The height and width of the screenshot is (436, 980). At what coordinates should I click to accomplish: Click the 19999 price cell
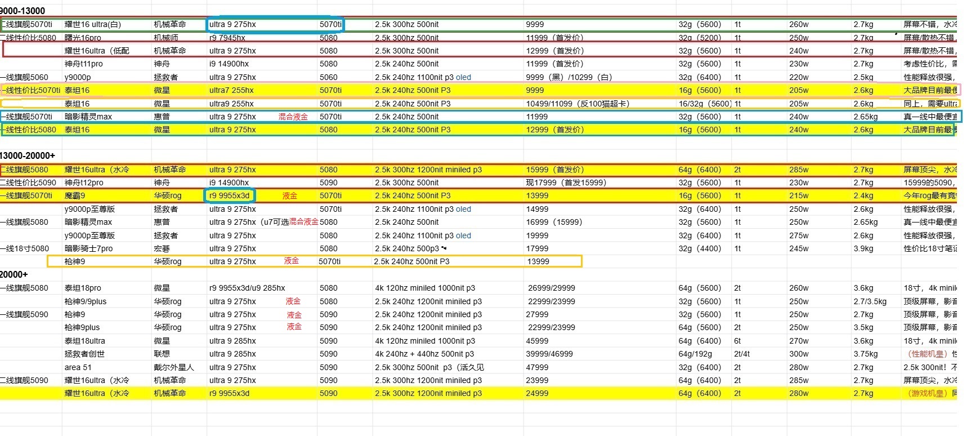coord(537,235)
